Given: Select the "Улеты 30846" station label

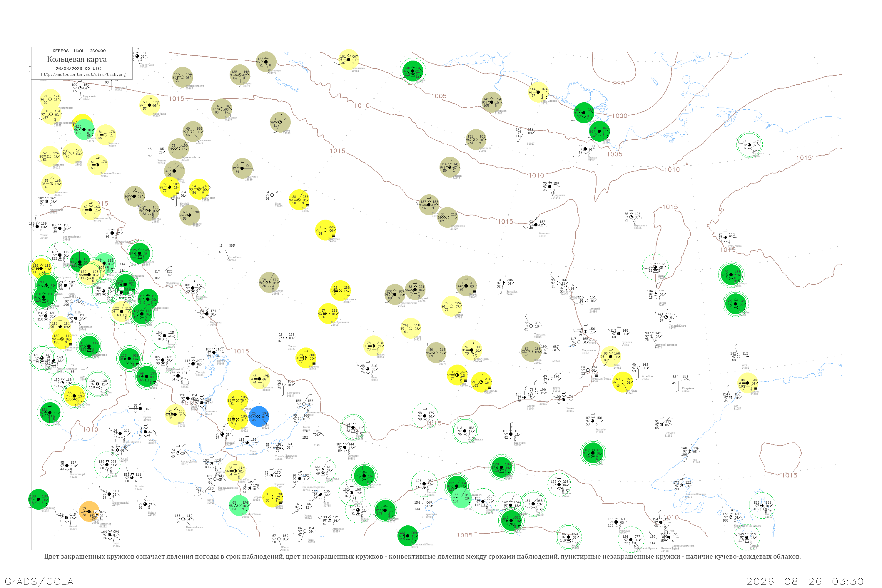Looking at the screenshot, I should click(x=308, y=517).
